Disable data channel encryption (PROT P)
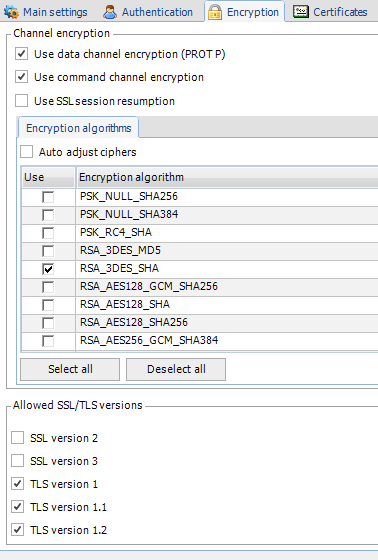Viewport: 378px width, 560px height. click(x=21, y=54)
